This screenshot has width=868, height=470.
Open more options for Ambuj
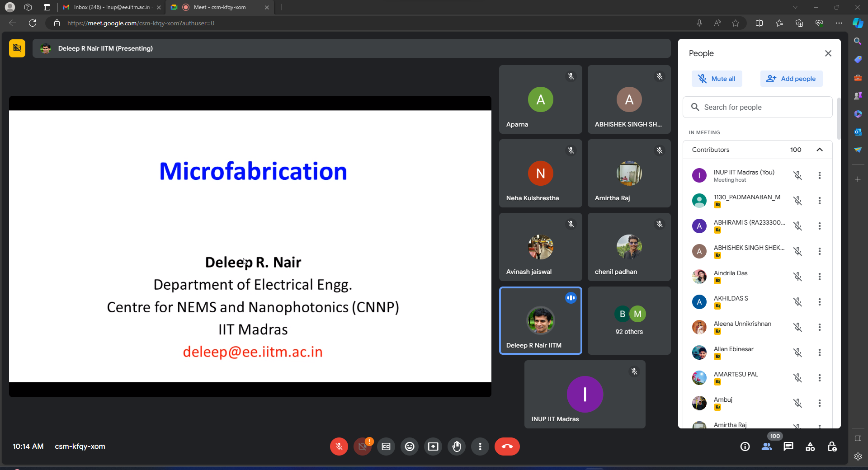pyautogui.click(x=820, y=403)
